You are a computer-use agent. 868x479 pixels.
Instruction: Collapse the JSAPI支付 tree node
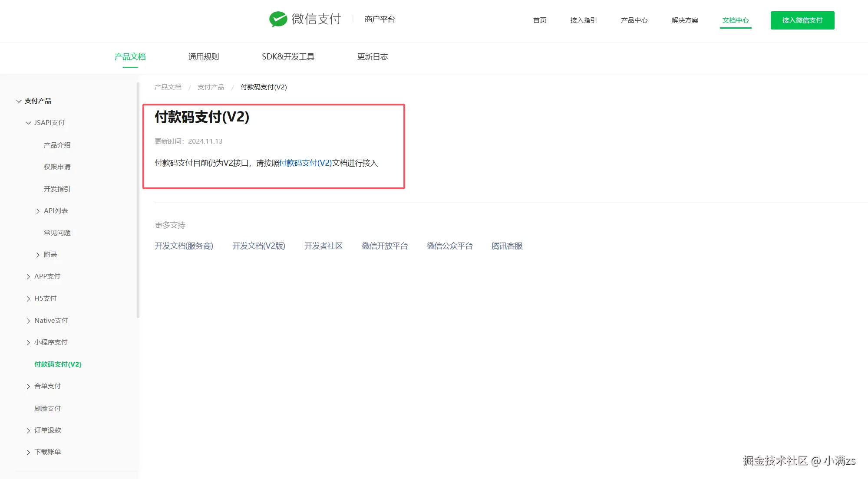pyautogui.click(x=28, y=123)
